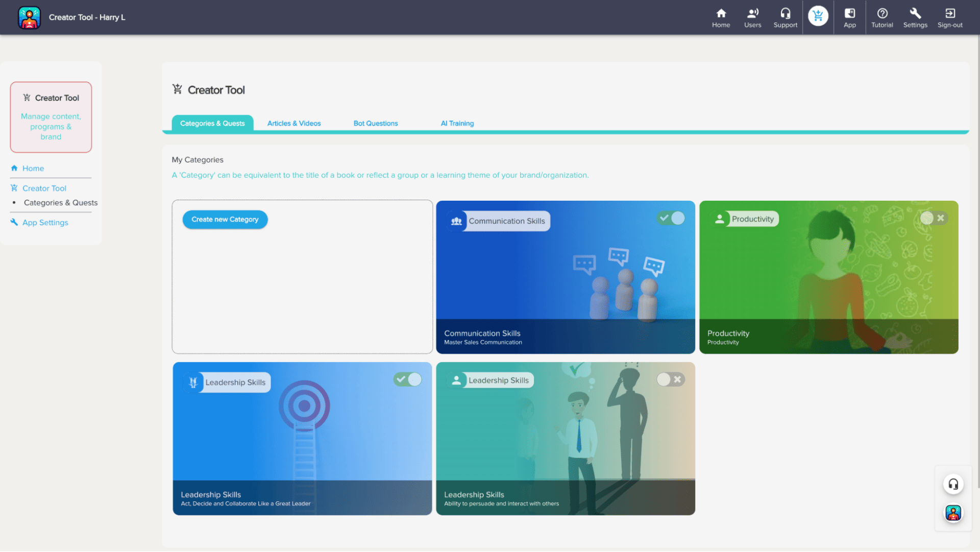
Task: Click the Home icon in top navigation
Action: [721, 17]
